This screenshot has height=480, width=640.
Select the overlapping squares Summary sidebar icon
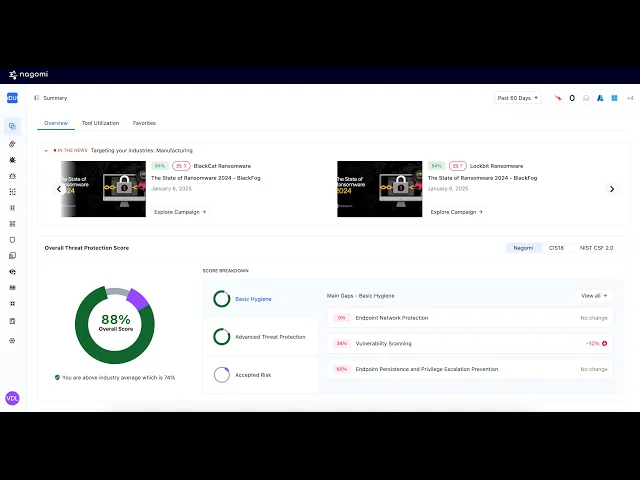[x=12, y=126]
